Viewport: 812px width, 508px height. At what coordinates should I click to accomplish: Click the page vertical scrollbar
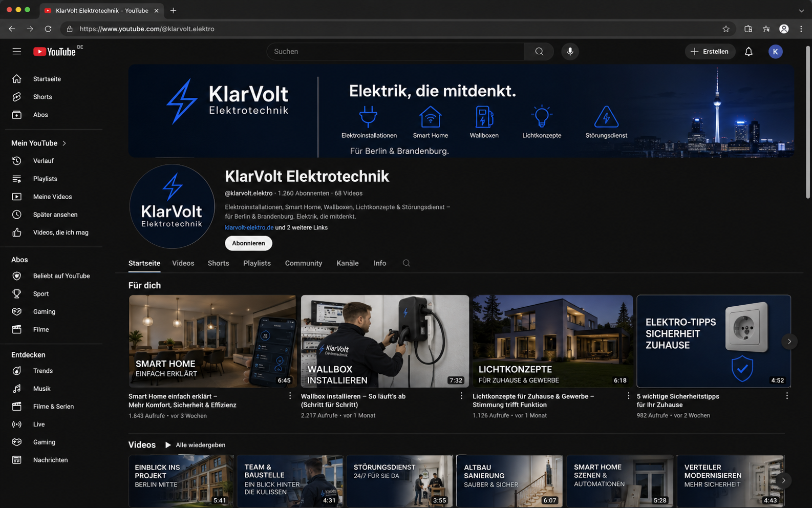pos(808,122)
